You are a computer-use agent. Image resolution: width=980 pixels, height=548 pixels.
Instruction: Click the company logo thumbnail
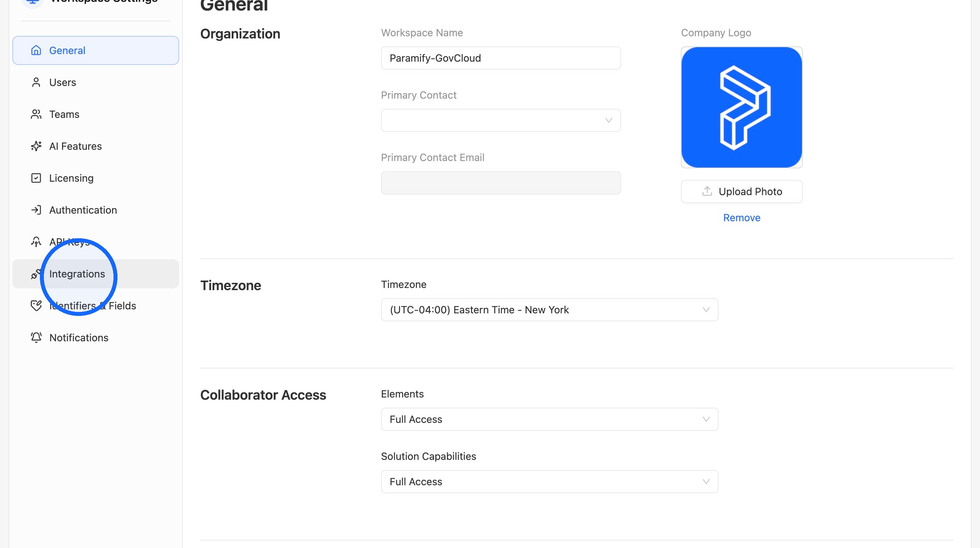point(741,107)
